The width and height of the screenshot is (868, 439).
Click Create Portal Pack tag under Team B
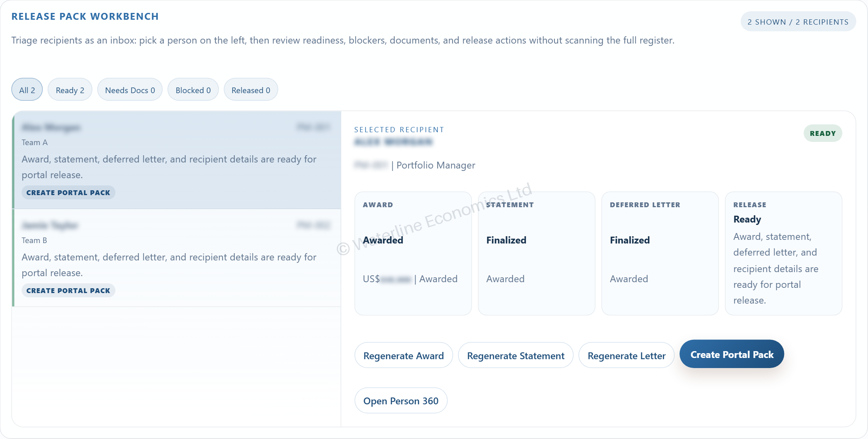[x=68, y=291]
